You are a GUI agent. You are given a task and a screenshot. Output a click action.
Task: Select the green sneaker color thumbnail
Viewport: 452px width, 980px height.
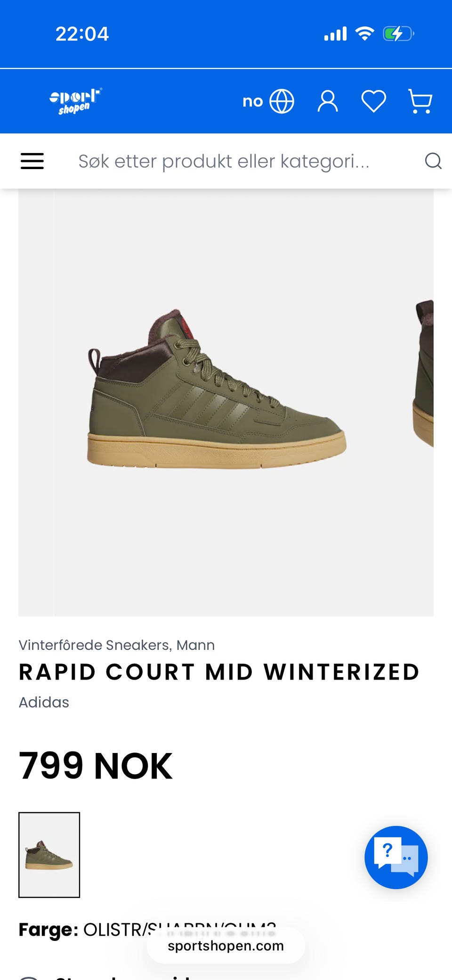point(49,855)
